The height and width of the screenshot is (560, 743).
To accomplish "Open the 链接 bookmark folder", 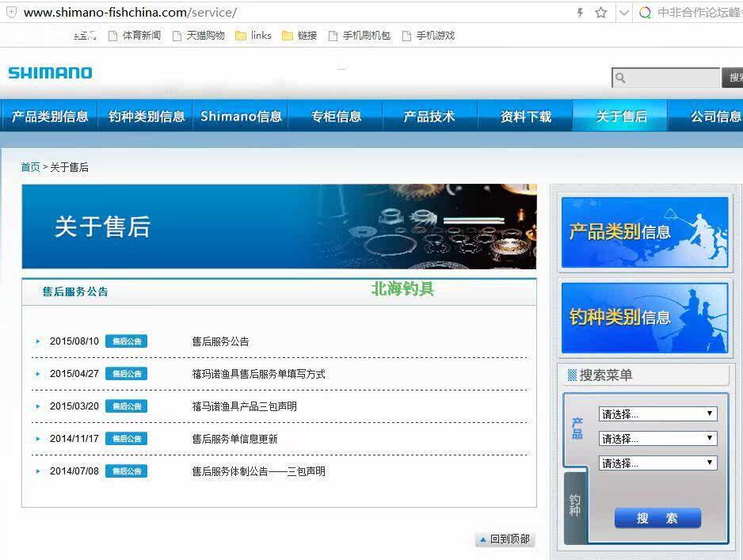I will 299,36.
